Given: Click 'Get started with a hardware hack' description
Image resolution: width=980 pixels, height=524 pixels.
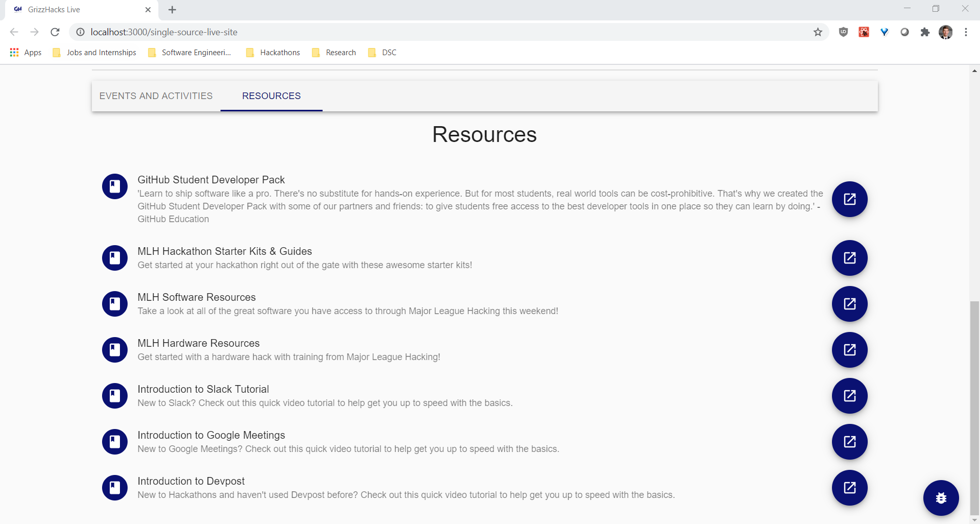Looking at the screenshot, I should tap(289, 357).
